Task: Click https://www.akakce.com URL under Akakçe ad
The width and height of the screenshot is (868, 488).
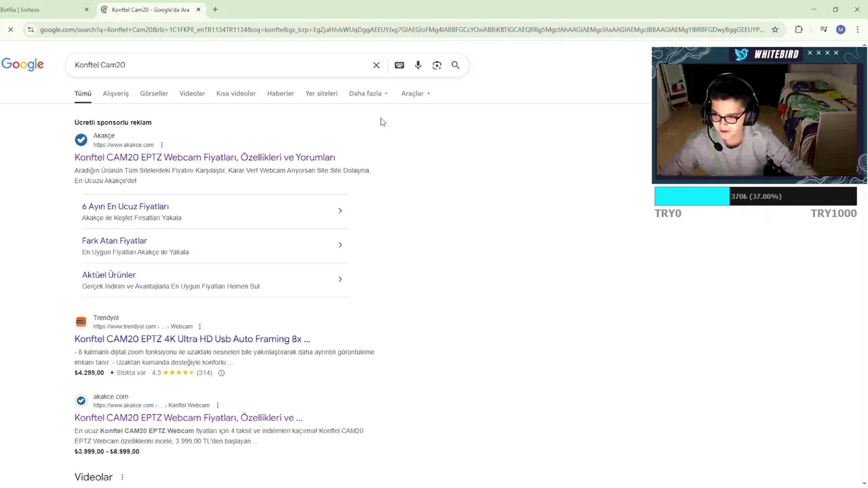Action: coord(123,145)
